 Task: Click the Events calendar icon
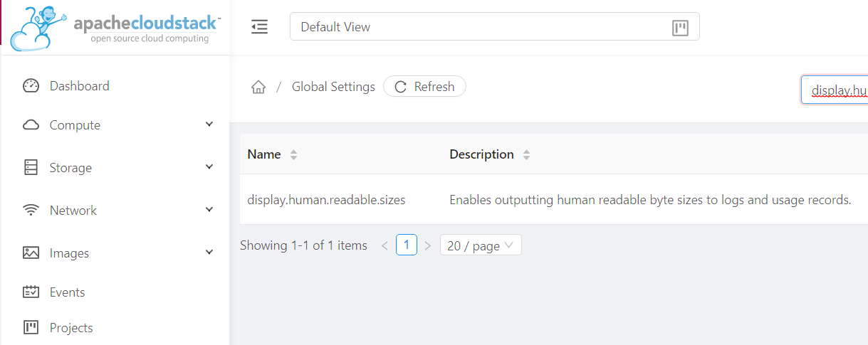tap(31, 292)
